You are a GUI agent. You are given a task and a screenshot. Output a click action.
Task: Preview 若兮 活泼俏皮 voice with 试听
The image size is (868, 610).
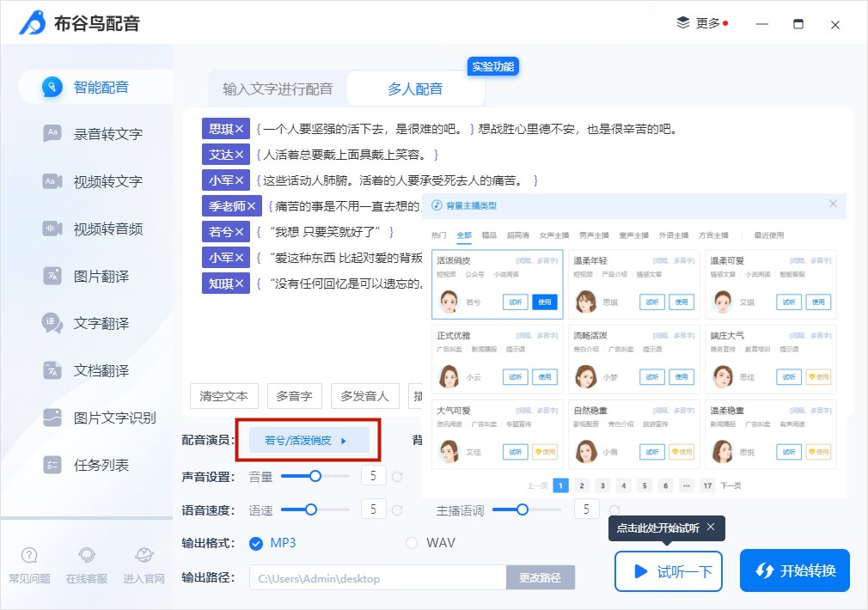(x=516, y=302)
